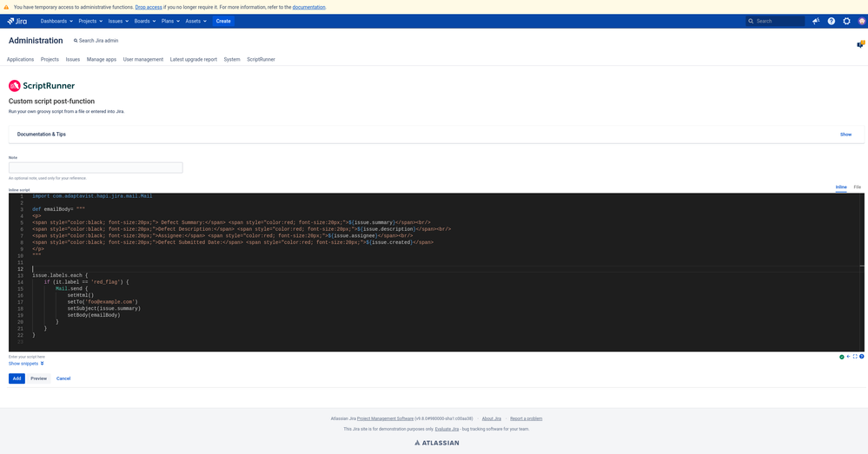Open the Boards dropdown menu
Screen dimensions: 868x454
pyautogui.click(x=145, y=21)
